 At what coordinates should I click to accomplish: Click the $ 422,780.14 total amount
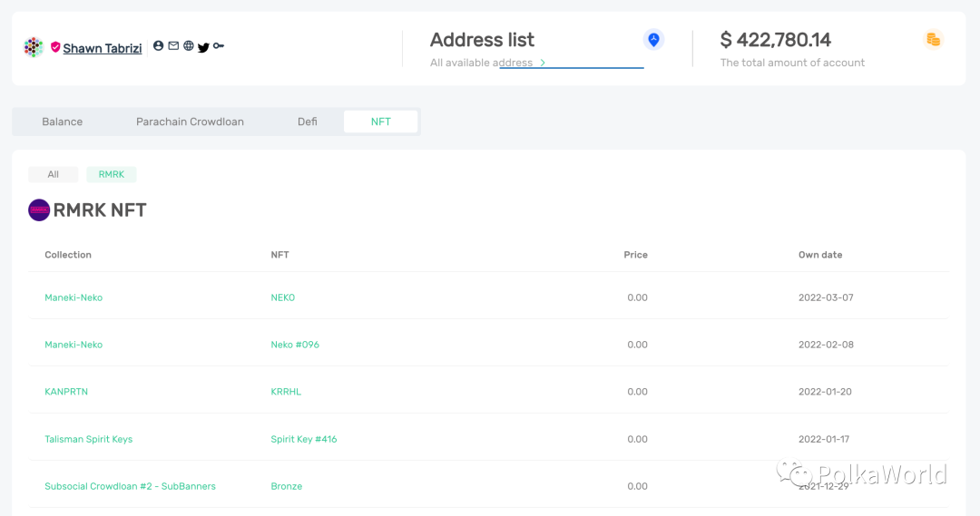[776, 40]
